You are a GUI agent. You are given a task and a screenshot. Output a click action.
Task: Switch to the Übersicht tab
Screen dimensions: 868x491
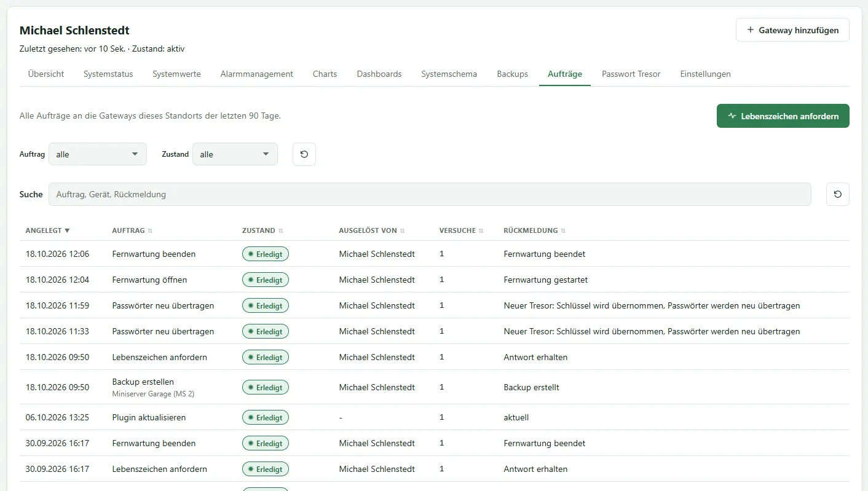pyautogui.click(x=46, y=74)
